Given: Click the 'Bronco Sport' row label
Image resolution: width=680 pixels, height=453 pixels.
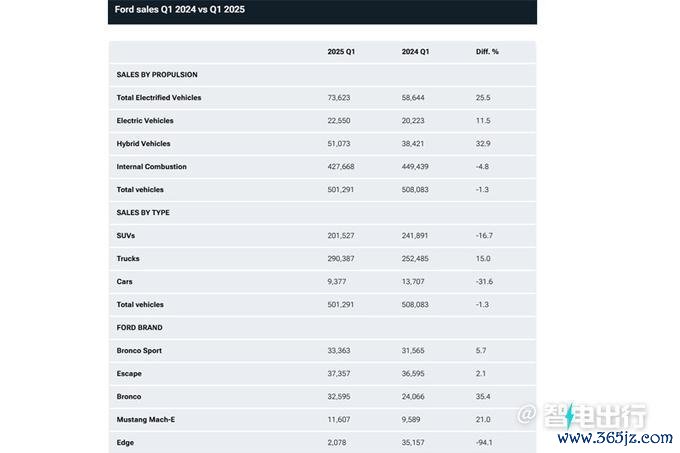Looking at the screenshot, I should 139,350.
